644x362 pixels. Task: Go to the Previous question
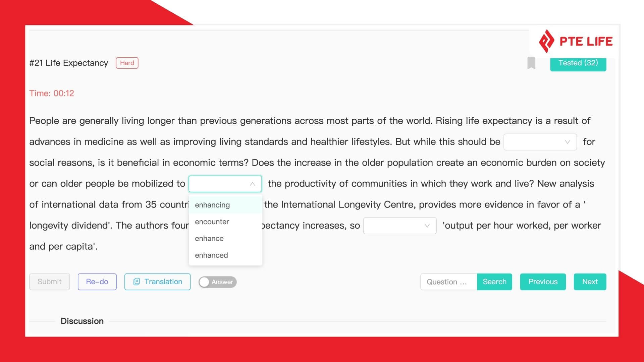(x=543, y=282)
